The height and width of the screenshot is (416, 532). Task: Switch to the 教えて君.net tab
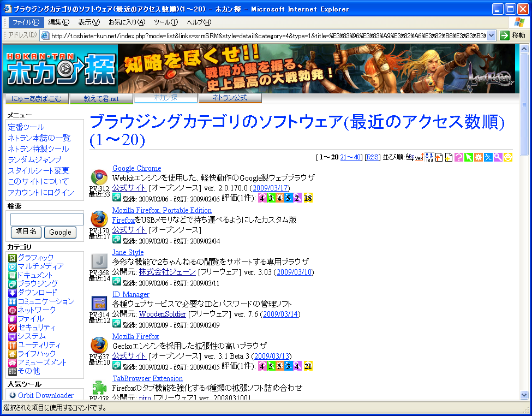click(101, 99)
